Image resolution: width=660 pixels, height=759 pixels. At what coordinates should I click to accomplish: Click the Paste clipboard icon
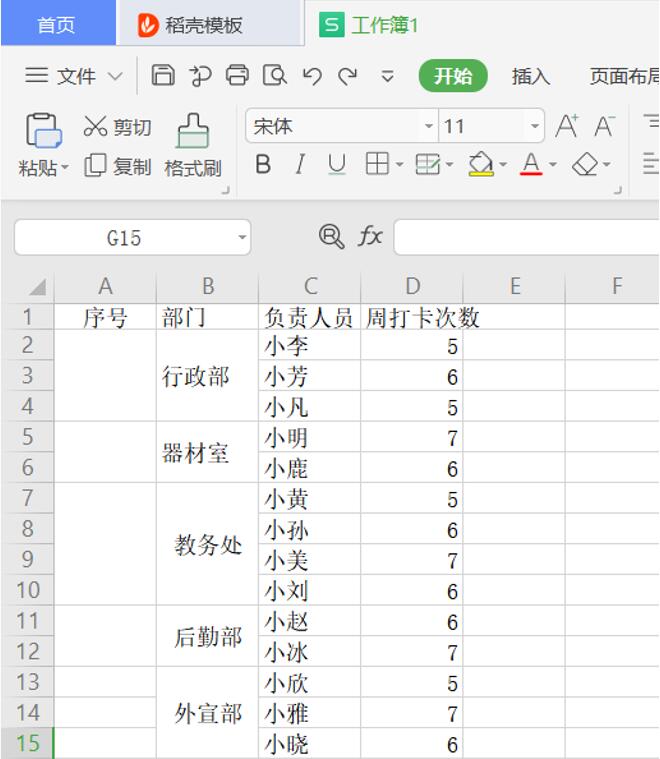pos(44,130)
